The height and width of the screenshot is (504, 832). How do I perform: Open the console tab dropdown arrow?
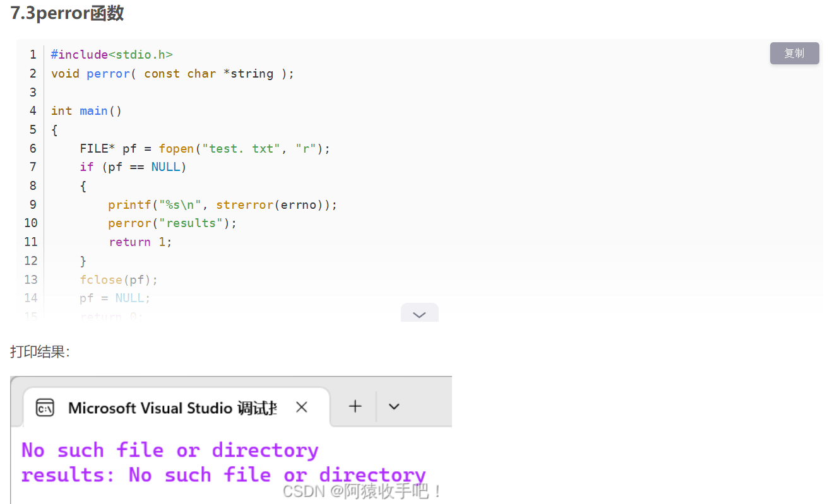(394, 407)
